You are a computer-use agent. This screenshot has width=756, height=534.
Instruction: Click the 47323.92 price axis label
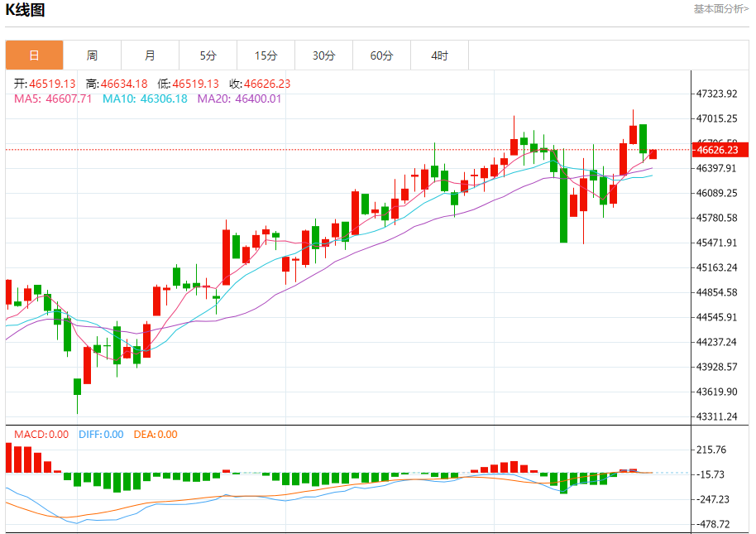click(717, 94)
